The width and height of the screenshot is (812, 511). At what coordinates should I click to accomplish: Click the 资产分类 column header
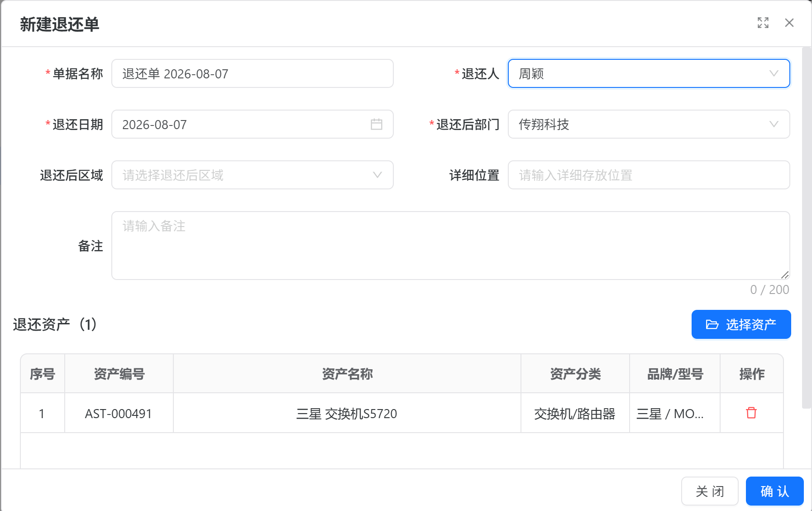tap(575, 374)
